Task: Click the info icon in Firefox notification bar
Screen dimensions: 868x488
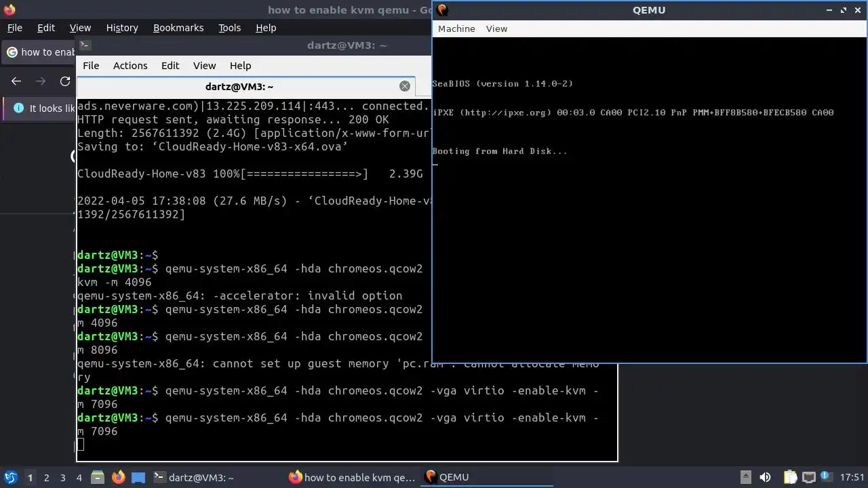Action: pos(18,108)
